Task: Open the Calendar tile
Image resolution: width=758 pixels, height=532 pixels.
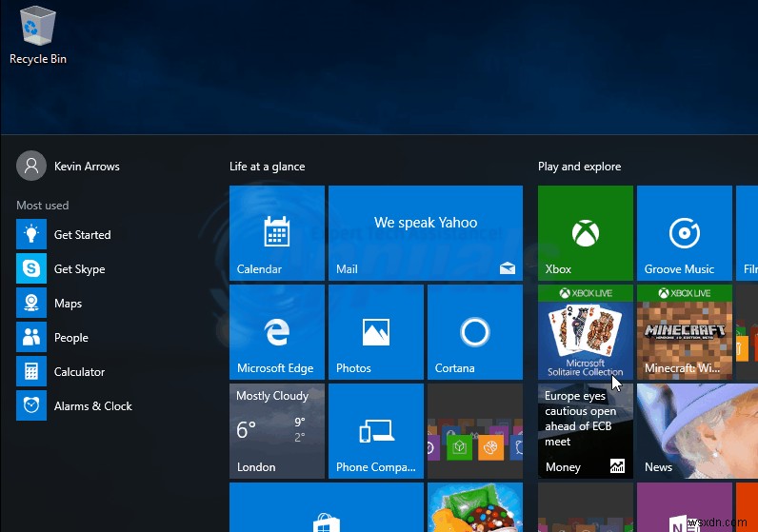Action: 277,233
